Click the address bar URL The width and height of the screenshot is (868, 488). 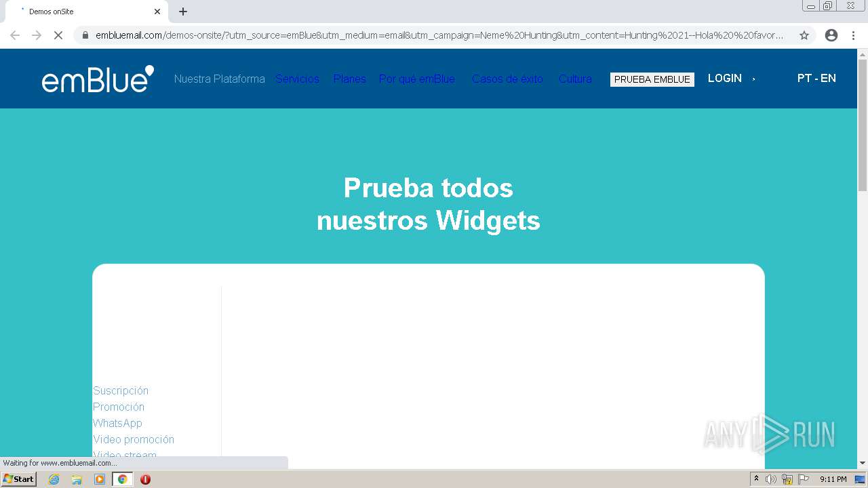(439, 35)
